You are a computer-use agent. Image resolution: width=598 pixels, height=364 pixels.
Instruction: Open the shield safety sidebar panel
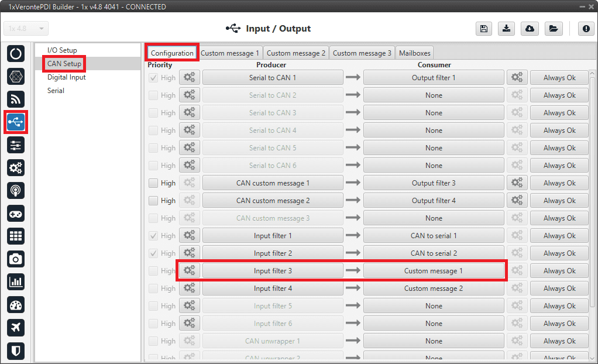coord(16,351)
